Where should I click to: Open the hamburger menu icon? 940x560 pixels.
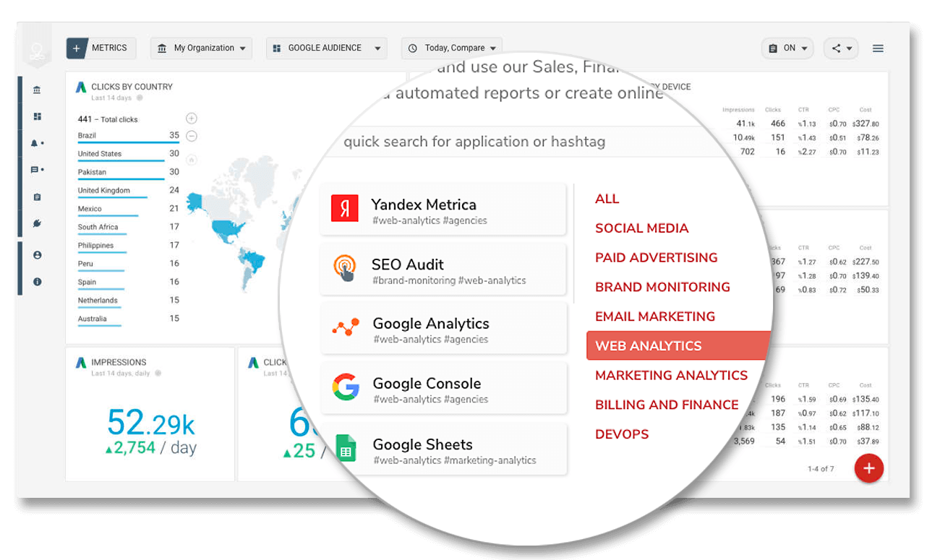tap(878, 48)
